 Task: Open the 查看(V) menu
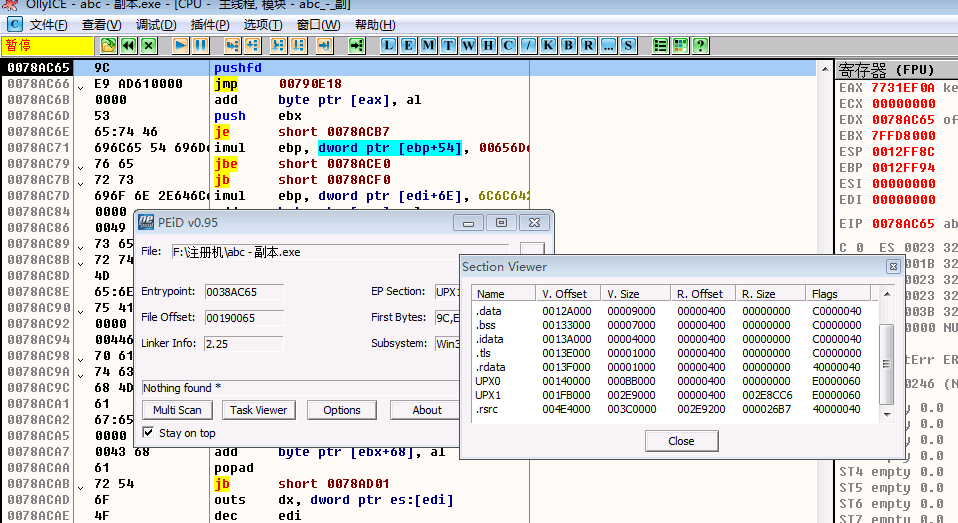(101, 25)
